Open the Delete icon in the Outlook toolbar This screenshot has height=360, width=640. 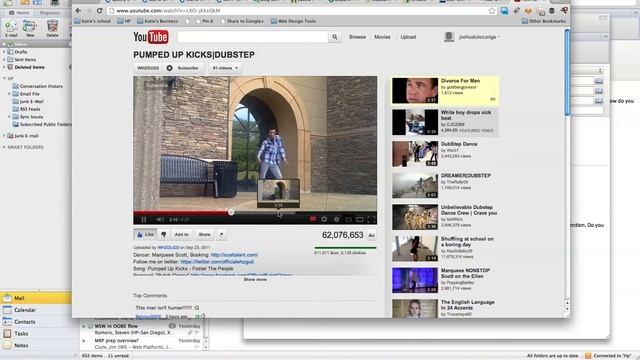tap(52, 29)
